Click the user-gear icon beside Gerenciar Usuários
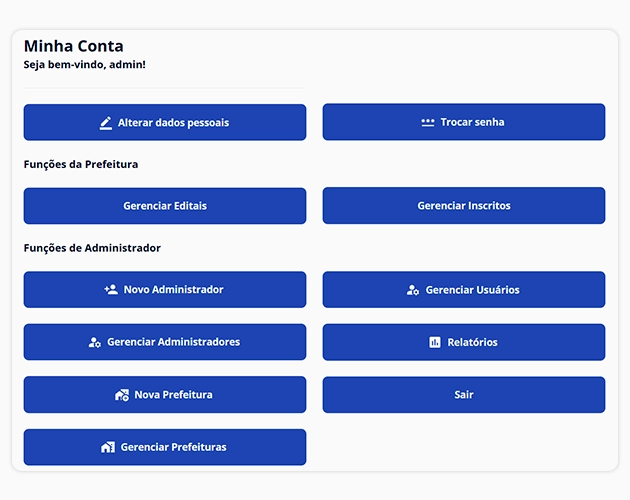 point(413,290)
